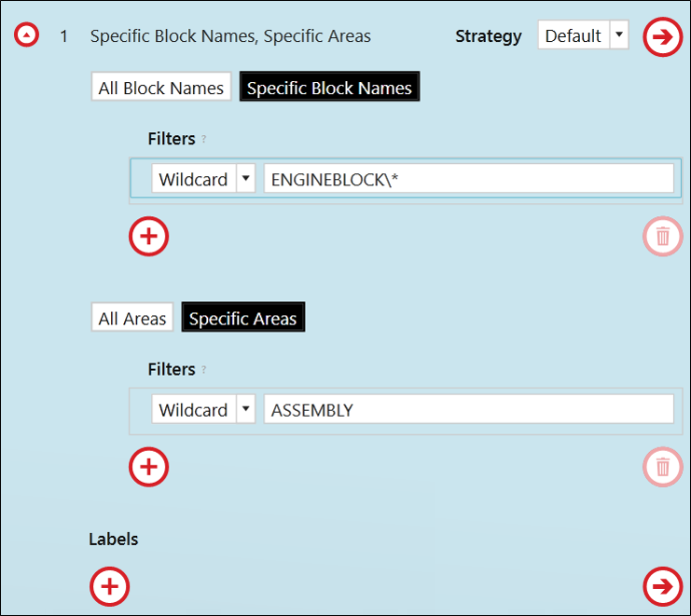Open the Wildcard dropdown for ENGINEBLOCK filter

point(203,178)
